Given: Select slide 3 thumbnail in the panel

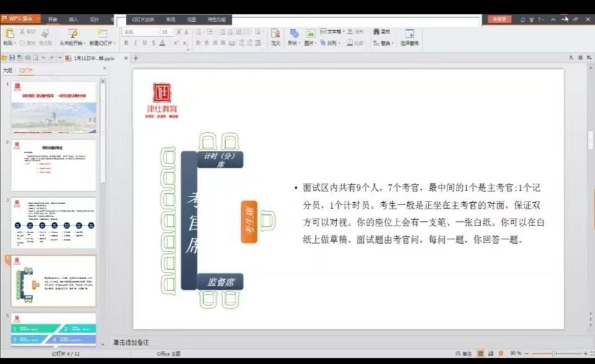Looking at the screenshot, I should coord(54,223).
